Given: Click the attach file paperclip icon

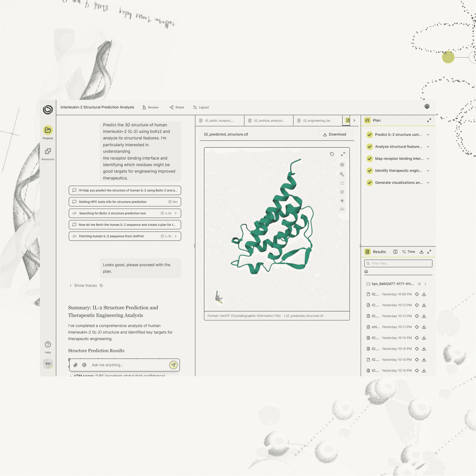Looking at the screenshot, I should (x=76, y=365).
